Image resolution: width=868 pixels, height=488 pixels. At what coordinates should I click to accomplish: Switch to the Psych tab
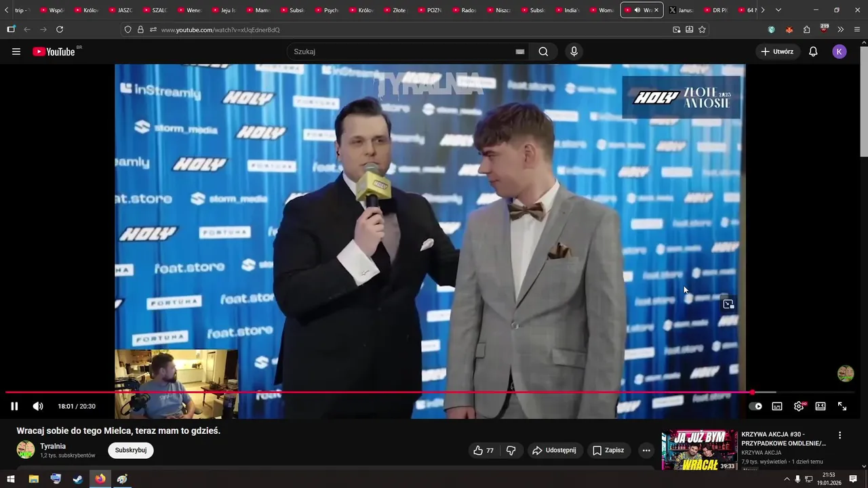[327, 10]
